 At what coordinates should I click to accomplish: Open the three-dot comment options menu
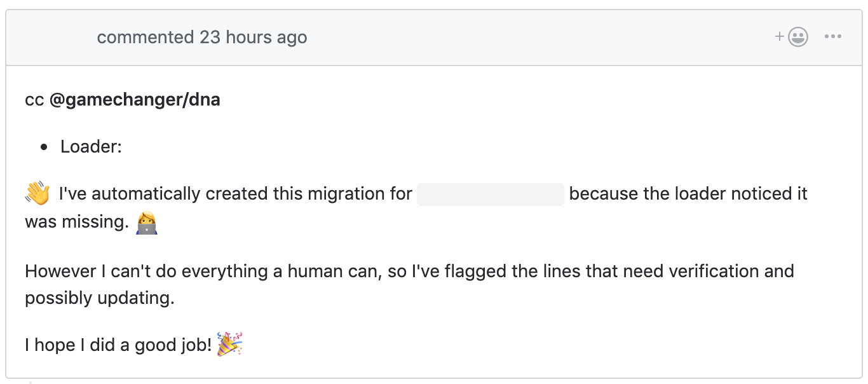tap(832, 38)
